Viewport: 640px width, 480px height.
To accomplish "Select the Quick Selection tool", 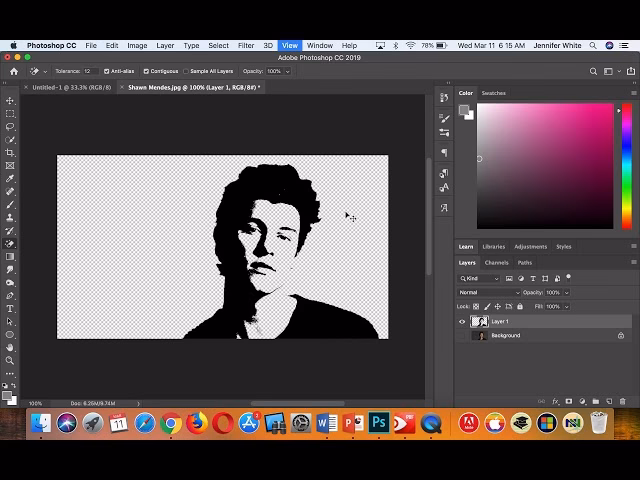I will 10,140.
